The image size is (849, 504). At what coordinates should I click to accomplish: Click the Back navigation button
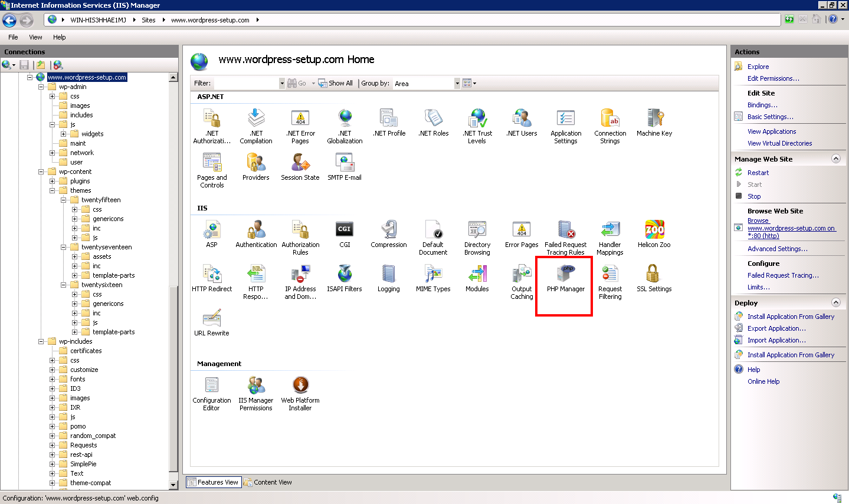[9, 20]
